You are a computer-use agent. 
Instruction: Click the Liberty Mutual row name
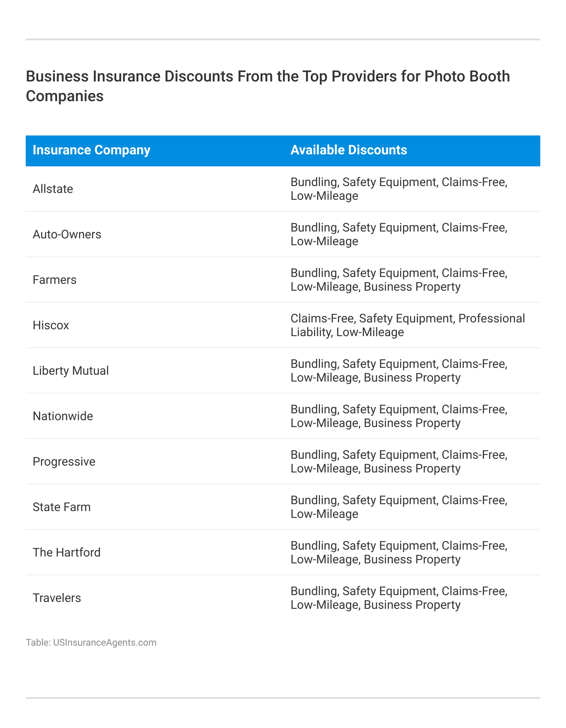click(x=71, y=371)
